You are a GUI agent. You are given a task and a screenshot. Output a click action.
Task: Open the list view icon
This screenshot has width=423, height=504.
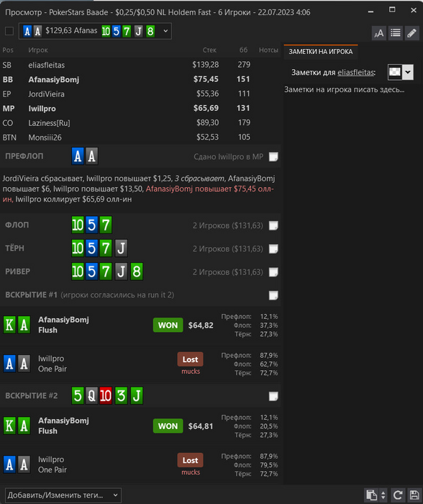click(396, 33)
